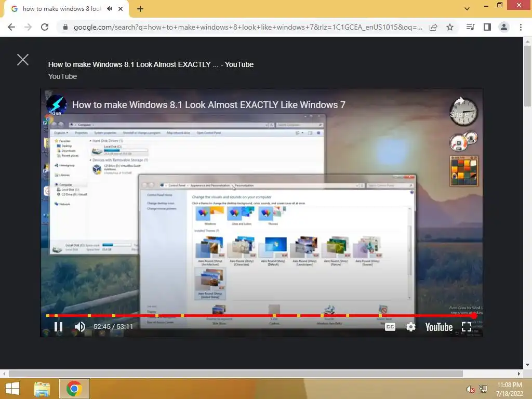Click the video time display 52:45 / 53:11

(113, 327)
